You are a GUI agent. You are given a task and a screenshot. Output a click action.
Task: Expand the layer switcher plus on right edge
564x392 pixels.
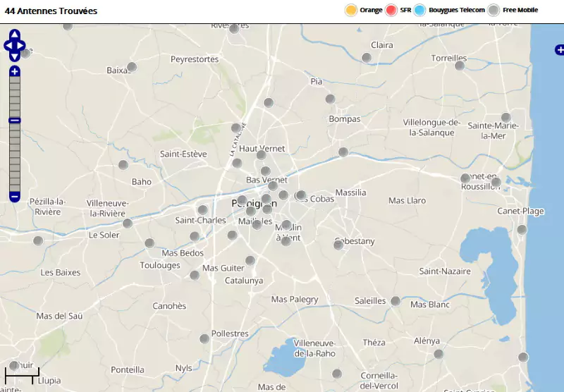tap(560, 49)
